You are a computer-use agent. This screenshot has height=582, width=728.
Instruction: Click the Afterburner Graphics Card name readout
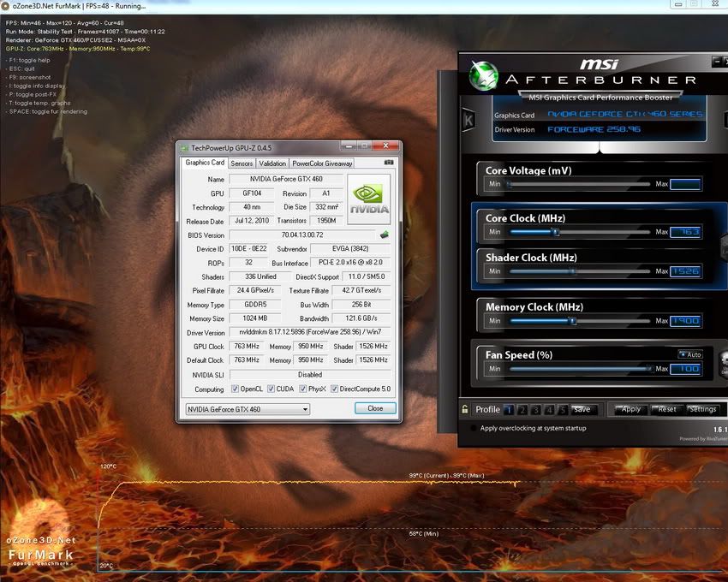click(625, 114)
